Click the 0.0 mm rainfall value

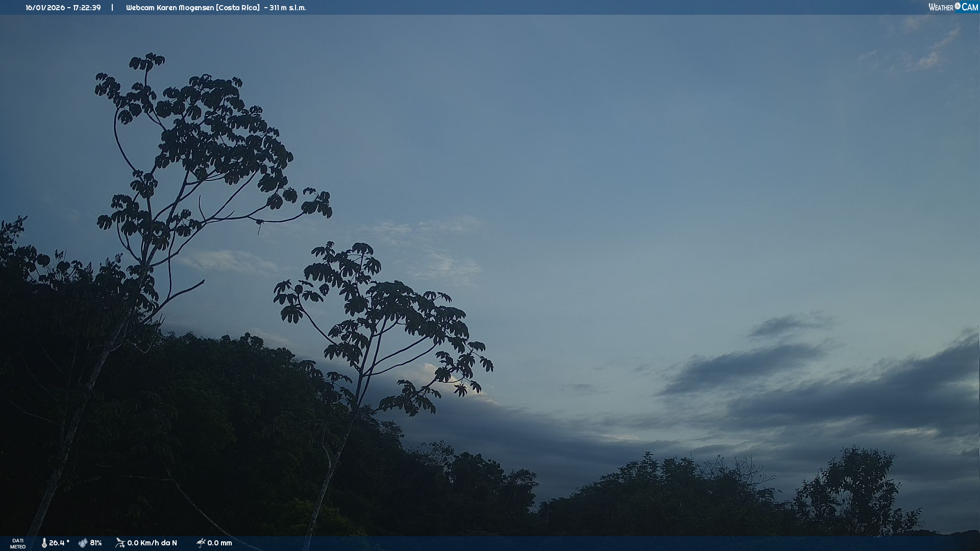(x=219, y=543)
